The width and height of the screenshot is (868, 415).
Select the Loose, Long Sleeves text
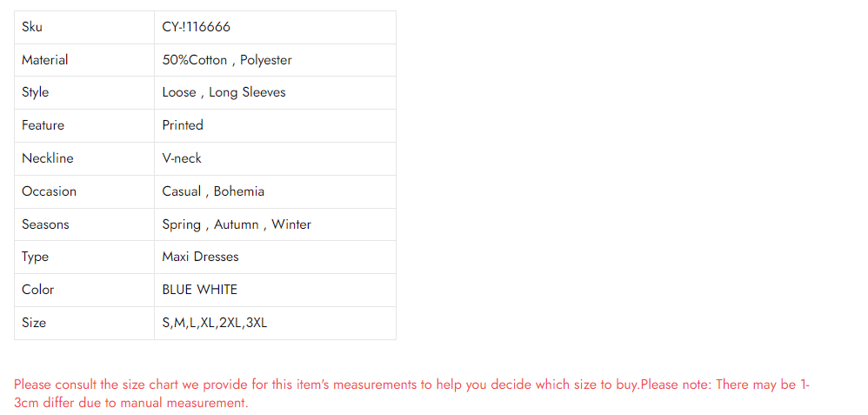point(224,92)
